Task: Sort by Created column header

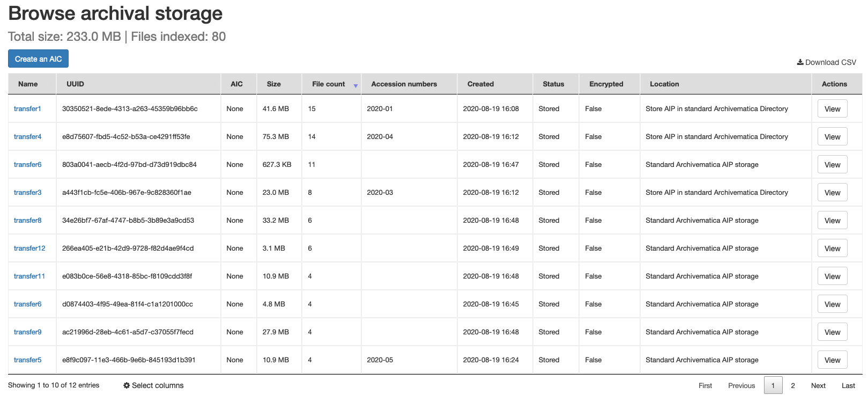Action: (480, 84)
